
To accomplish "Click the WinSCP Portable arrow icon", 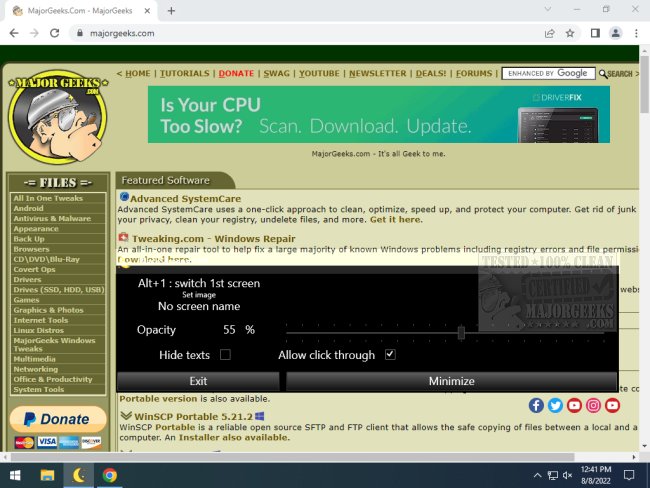I will point(126,415).
